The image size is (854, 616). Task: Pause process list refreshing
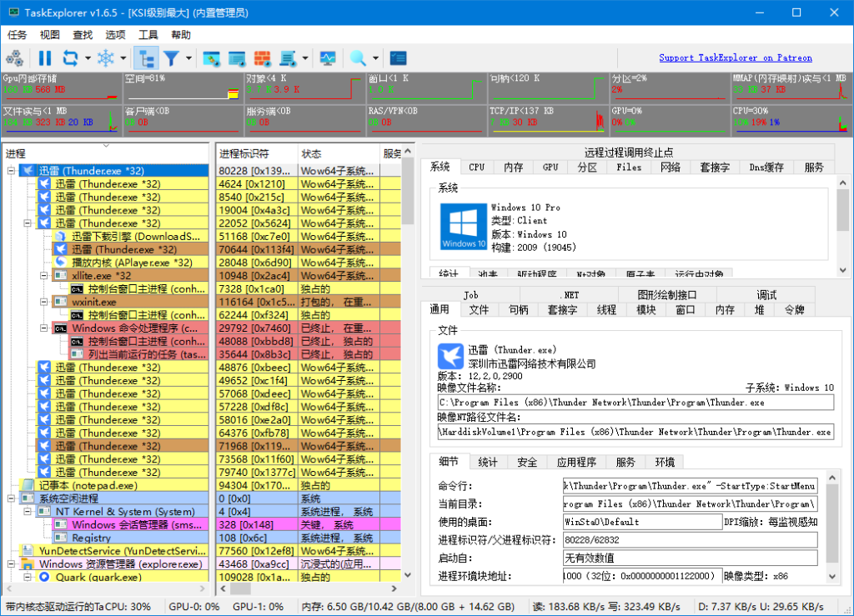click(45, 58)
